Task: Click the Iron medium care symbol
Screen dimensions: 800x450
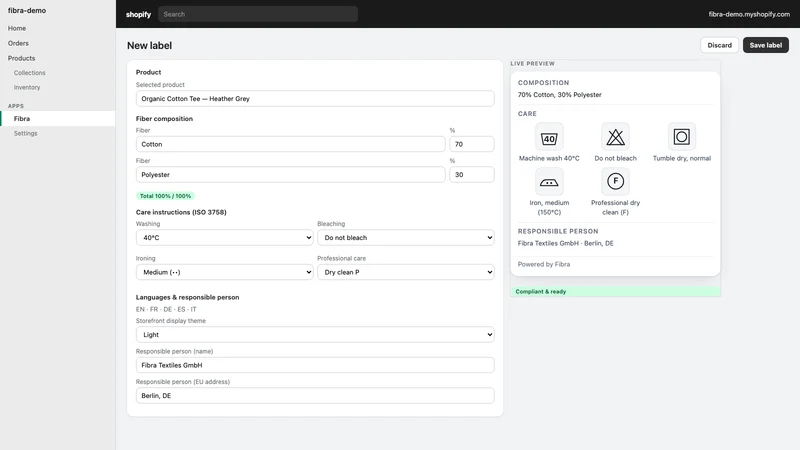Action: [549, 182]
